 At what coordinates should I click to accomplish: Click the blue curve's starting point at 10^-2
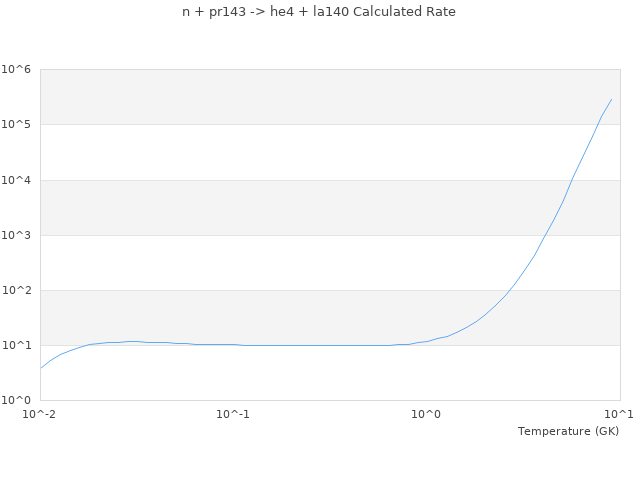41,368
